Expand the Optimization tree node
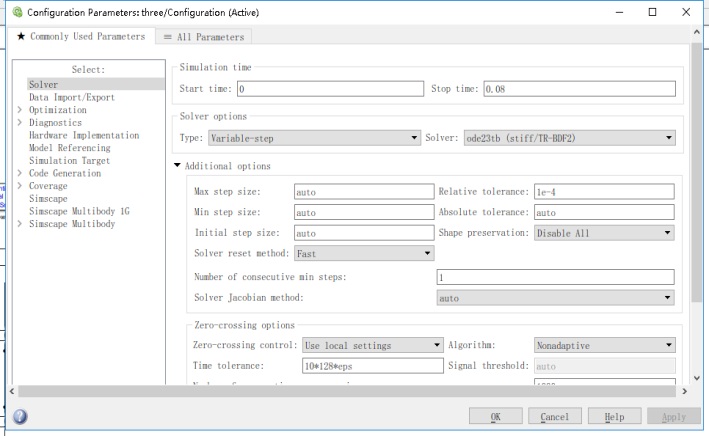Viewport: 709px width, 436px height. coord(19,109)
